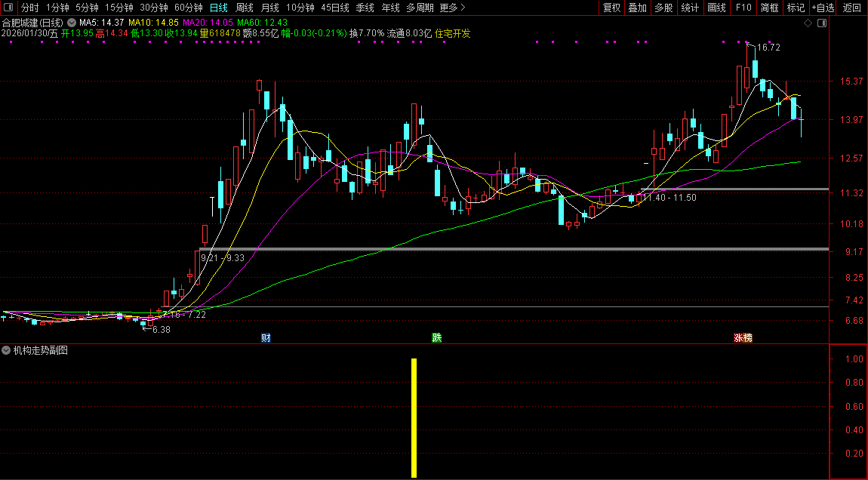Viewport: 868px width, 480px height.
Task: Click the 15.37 price axis label
Action: tap(851, 82)
